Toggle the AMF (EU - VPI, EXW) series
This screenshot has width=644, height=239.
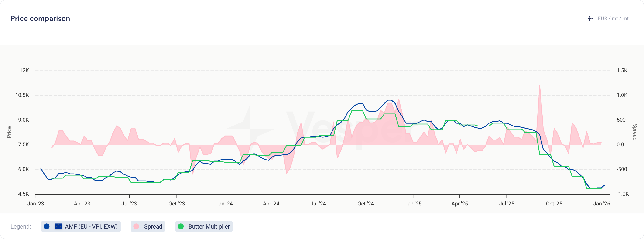(x=81, y=226)
